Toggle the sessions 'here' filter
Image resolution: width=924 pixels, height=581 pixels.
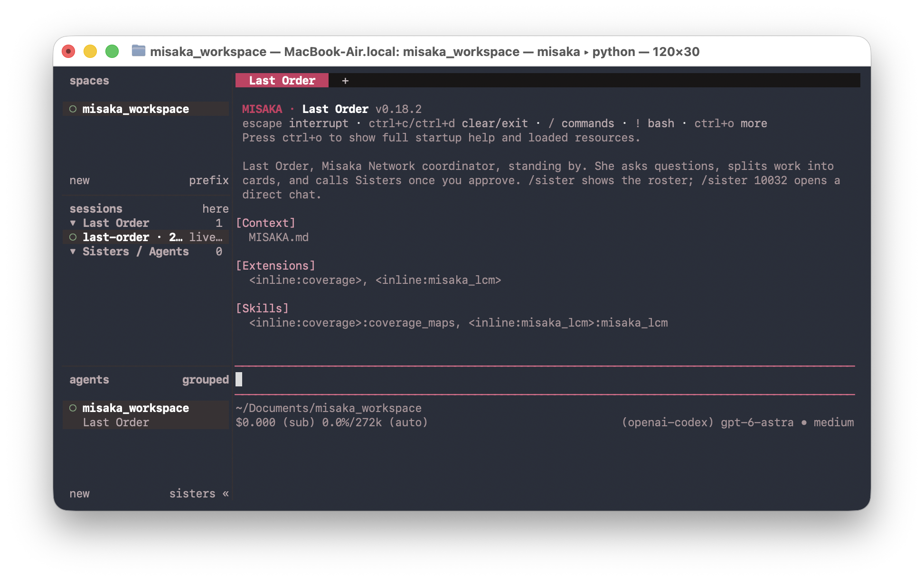point(216,209)
